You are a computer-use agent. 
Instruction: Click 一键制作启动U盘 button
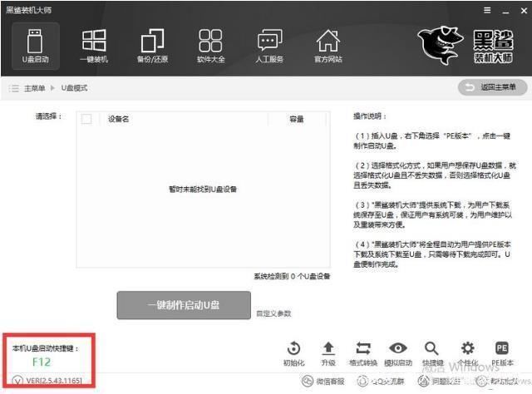[x=184, y=305]
